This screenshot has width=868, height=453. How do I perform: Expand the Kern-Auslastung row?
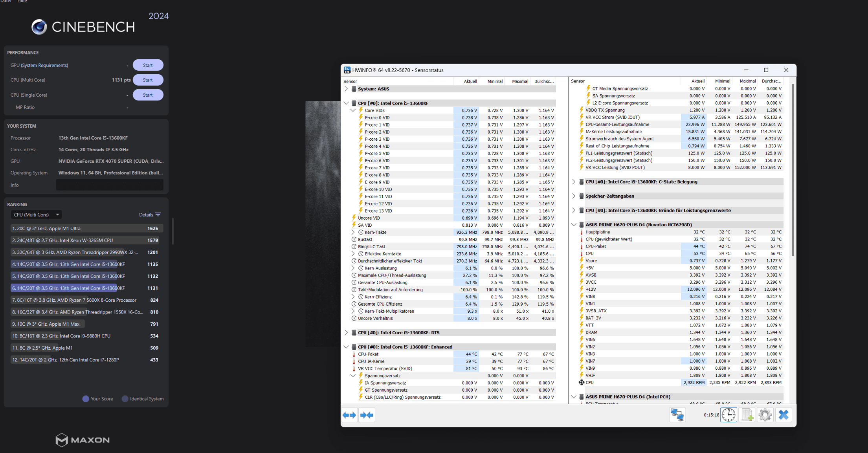tap(353, 268)
